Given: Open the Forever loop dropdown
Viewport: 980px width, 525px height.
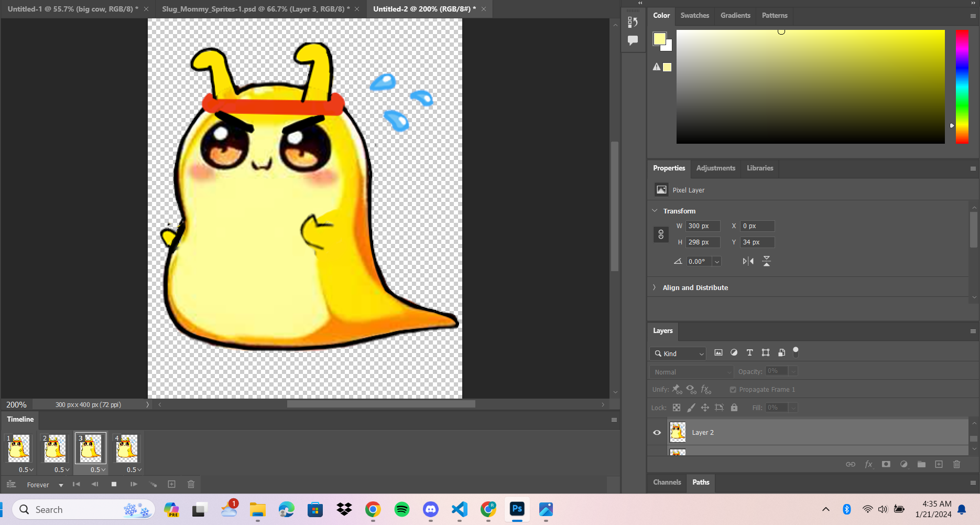Looking at the screenshot, I should (x=44, y=484).
